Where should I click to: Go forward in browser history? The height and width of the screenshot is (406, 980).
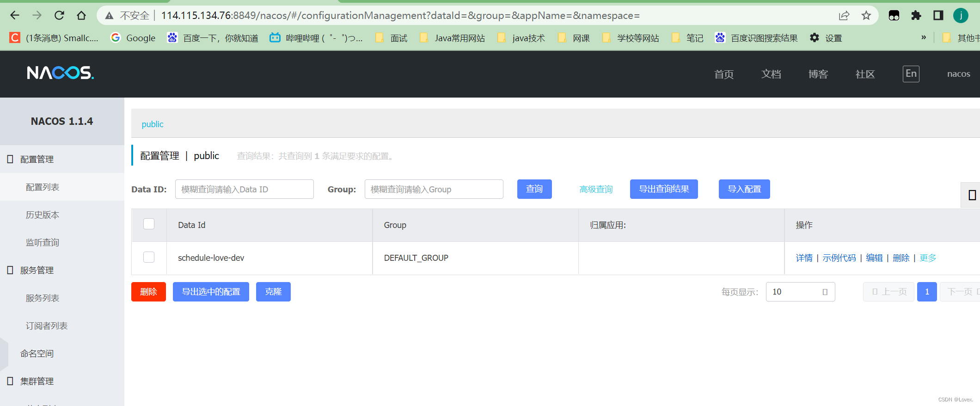click(x=37, y=16)
